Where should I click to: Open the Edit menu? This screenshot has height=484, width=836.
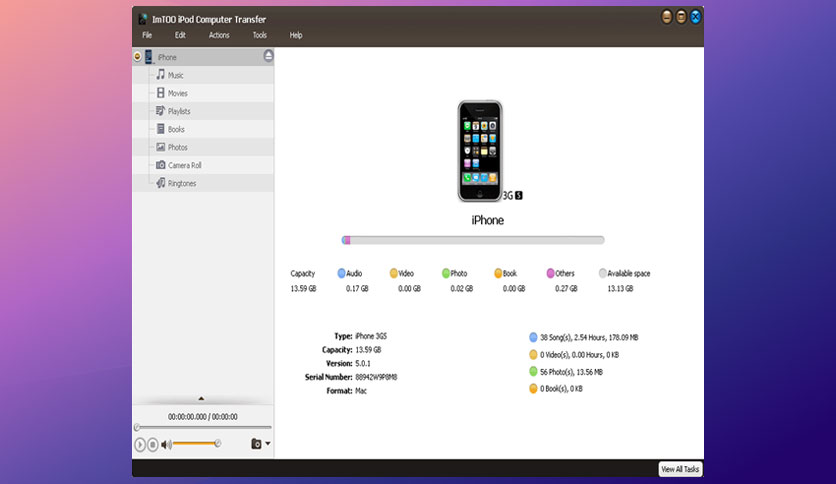coord(180,35)
